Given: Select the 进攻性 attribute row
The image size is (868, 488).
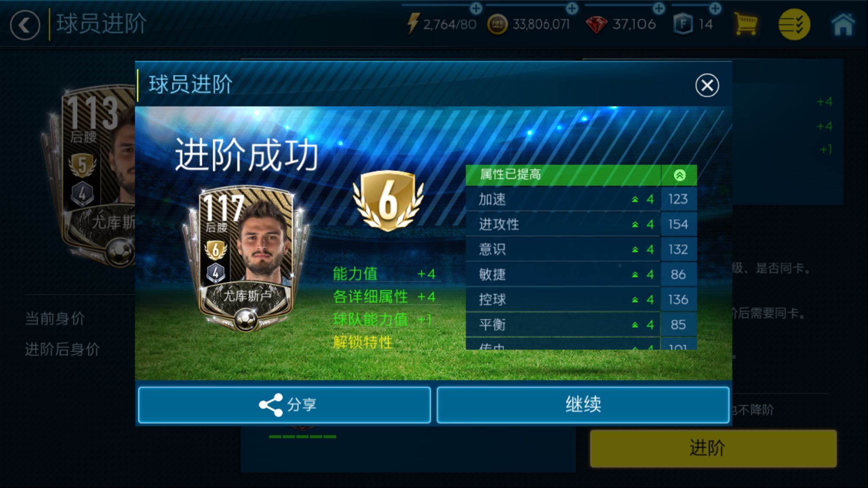Looking at the screenshot, I should [x=581, y=224].
